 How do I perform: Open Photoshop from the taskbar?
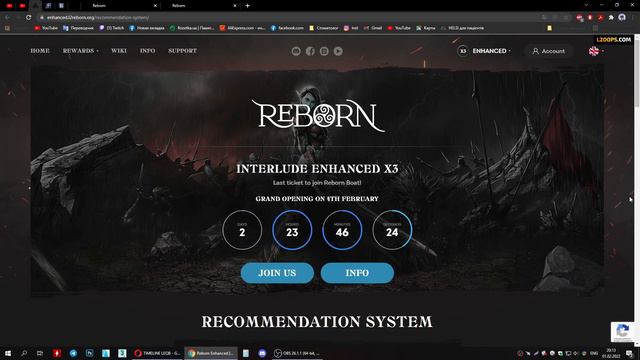(89, 353)
